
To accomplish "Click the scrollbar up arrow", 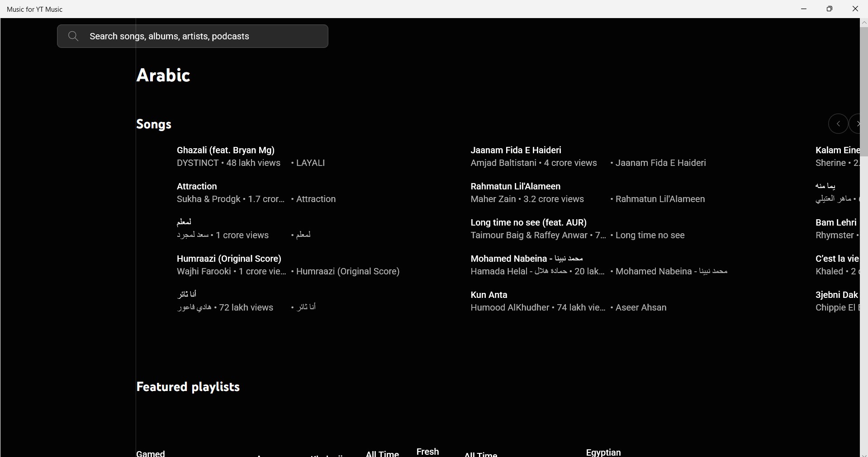I will pos(864,23).
